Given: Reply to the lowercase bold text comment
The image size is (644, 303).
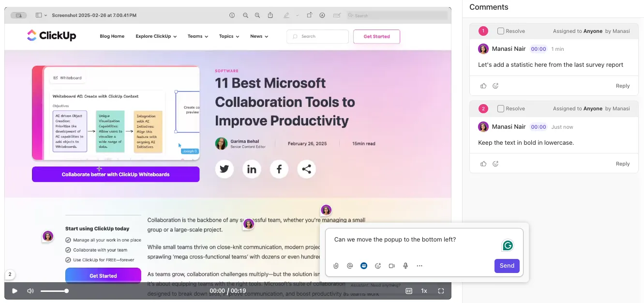Looking at the screenshot, I should pos(623,164).
